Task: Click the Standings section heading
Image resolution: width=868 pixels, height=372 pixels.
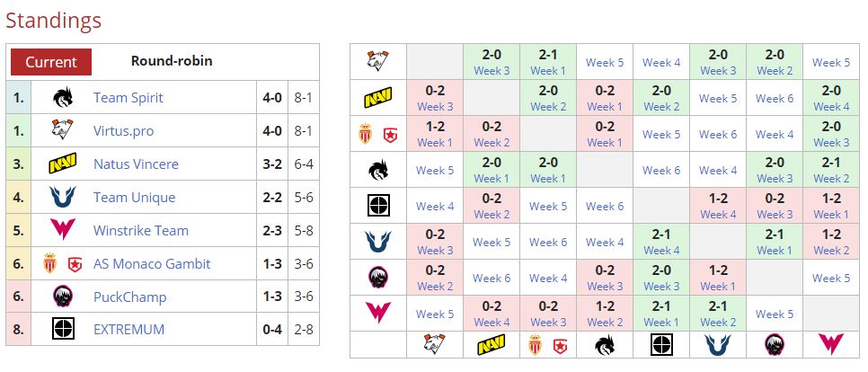Action: pos(53,20)
